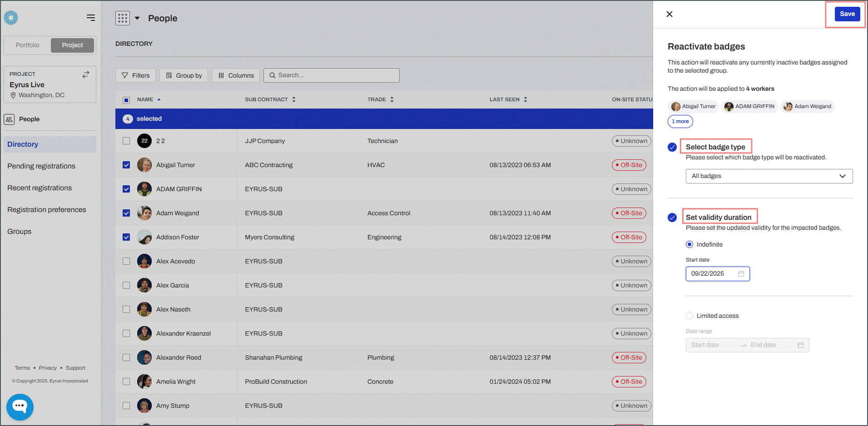Uncheck ADAM GRIFFIN's checkbox
868x426 pixels.
(x=126, y=189)
